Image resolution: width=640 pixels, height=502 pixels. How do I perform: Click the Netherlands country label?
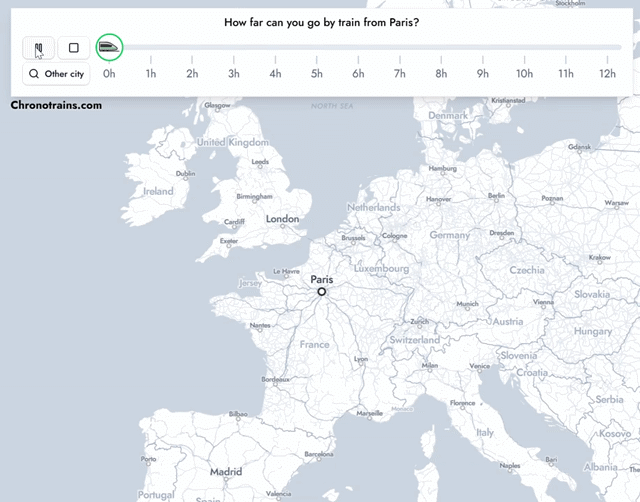pos(373,207)
